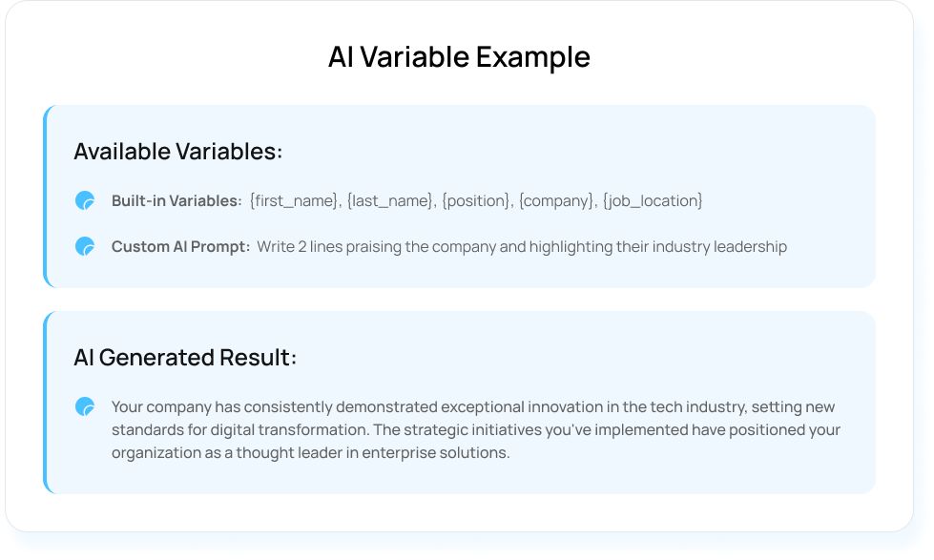Insert the {job_location} variable
Viewport: 934px width, 560px height.
click(653, 200)
